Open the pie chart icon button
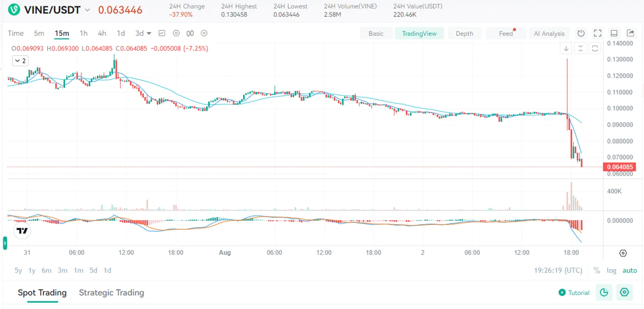 (604, 292)
